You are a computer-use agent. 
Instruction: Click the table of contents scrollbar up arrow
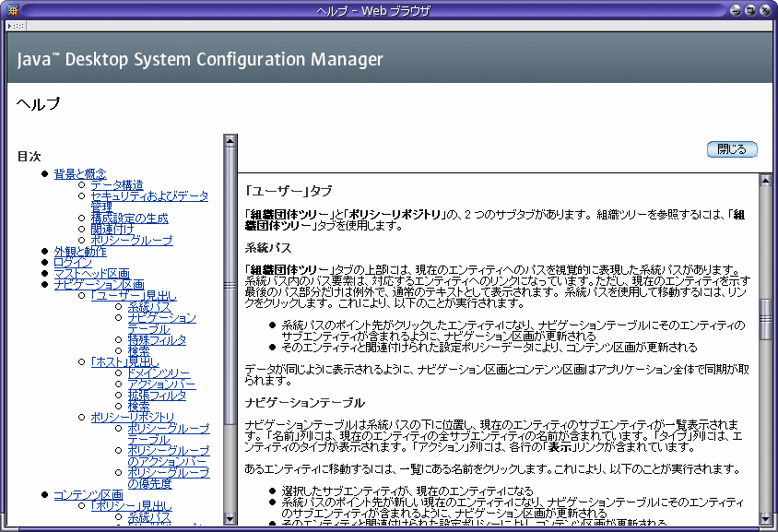230,140
